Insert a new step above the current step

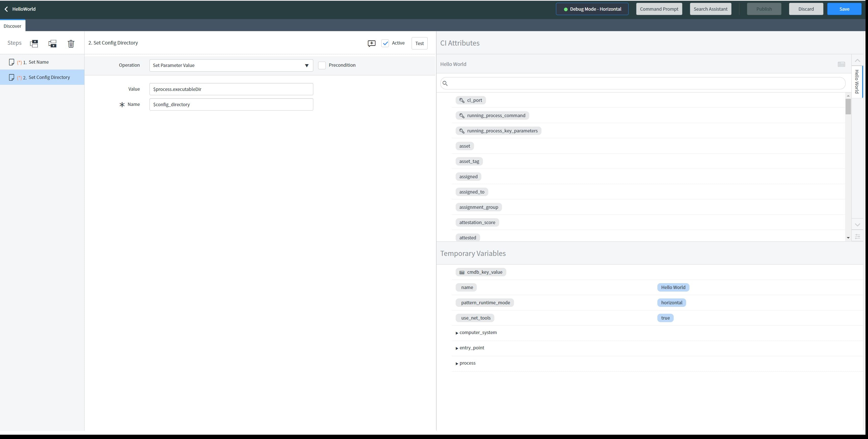pyautogui.click(x=34, y=43)
